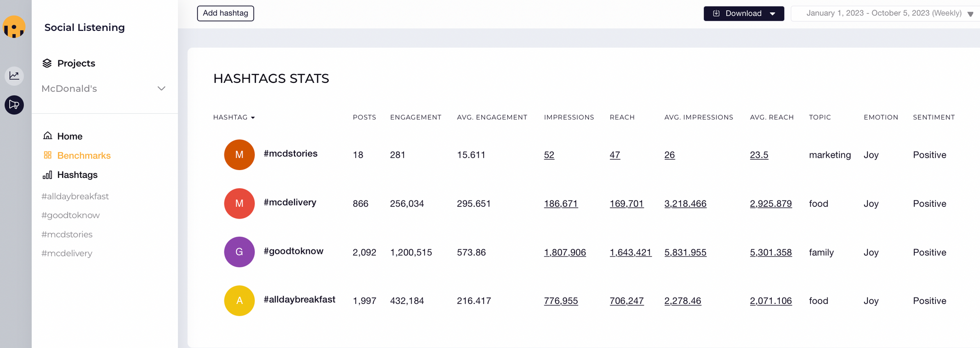Click engagement value 1,200,515
The image size is (980, 348).
click(411, 252)
